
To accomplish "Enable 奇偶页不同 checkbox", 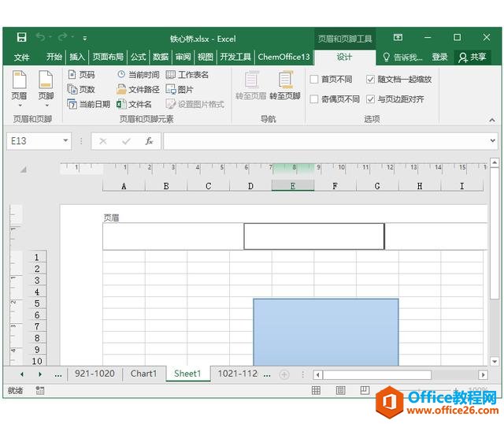I will coord(314,99).
